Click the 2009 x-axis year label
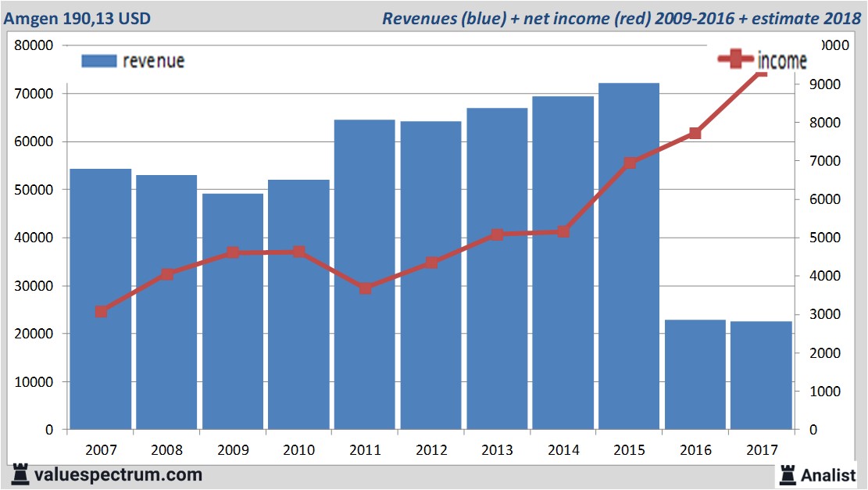Viewport: 868px width, 490px height. 233,449
